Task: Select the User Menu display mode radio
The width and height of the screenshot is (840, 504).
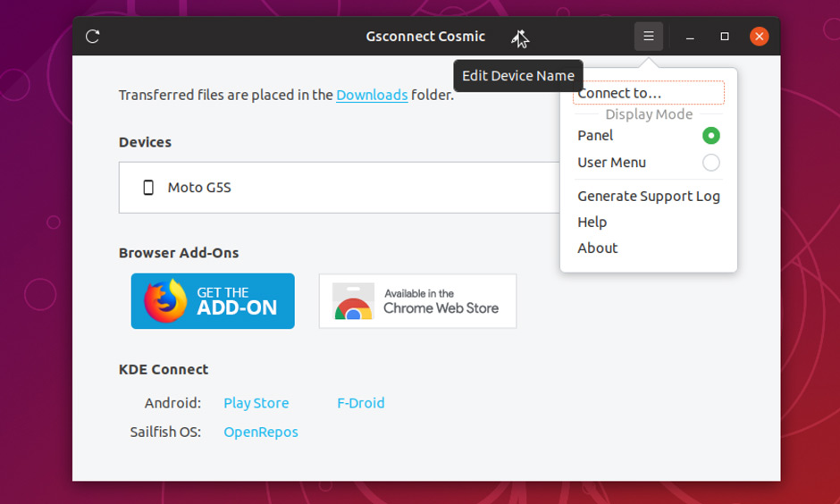Action: (x=711, y=163)
